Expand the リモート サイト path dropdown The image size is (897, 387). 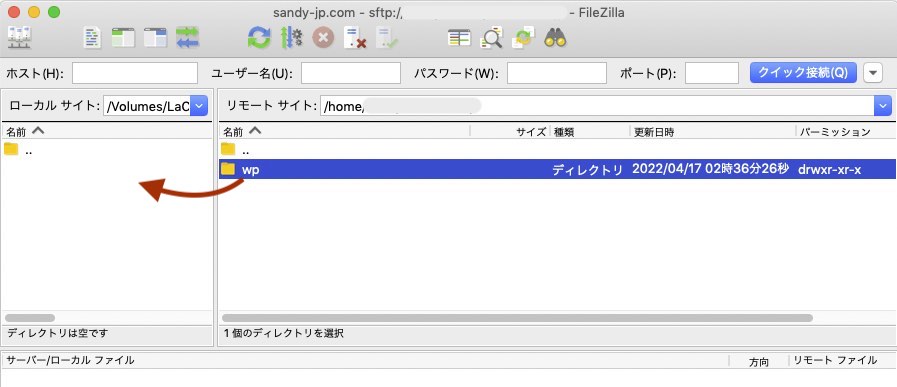(883, 106)
